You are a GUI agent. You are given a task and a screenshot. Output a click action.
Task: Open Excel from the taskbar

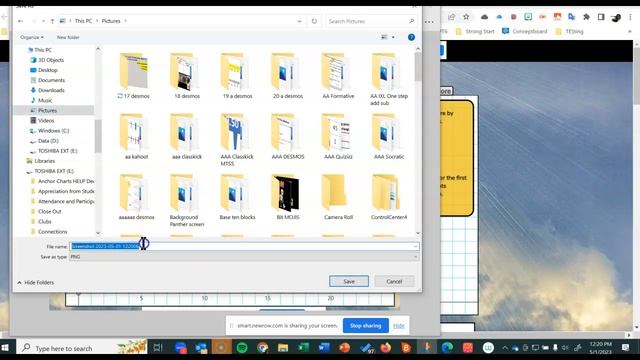[x=303, y=348]
